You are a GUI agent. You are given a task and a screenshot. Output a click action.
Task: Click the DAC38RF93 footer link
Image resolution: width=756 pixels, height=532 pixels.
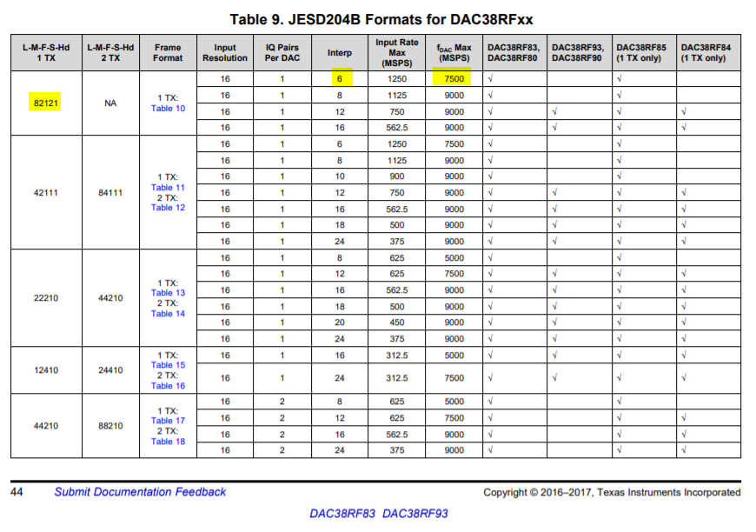415,514
